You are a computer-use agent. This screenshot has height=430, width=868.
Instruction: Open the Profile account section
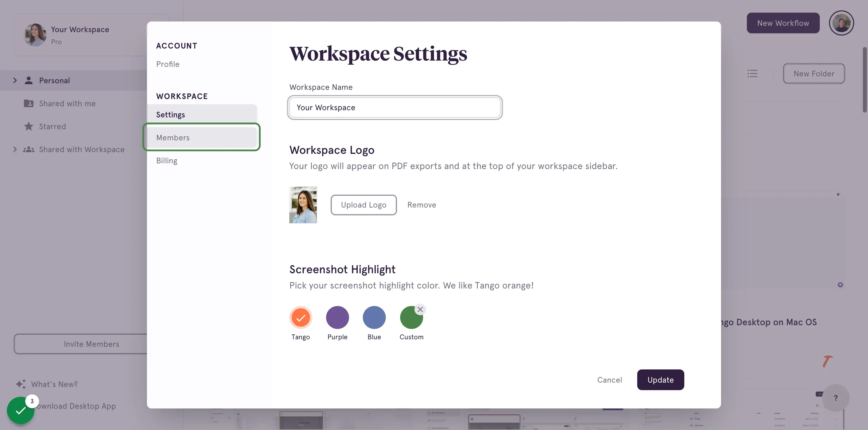(167, 64)
